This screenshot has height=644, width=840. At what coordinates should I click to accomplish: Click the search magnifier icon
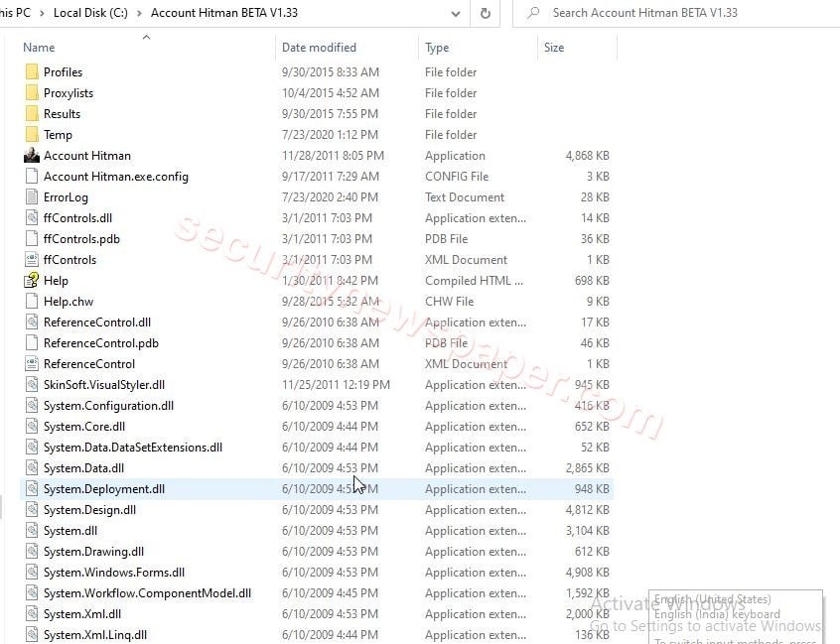[x=532, y=13]
